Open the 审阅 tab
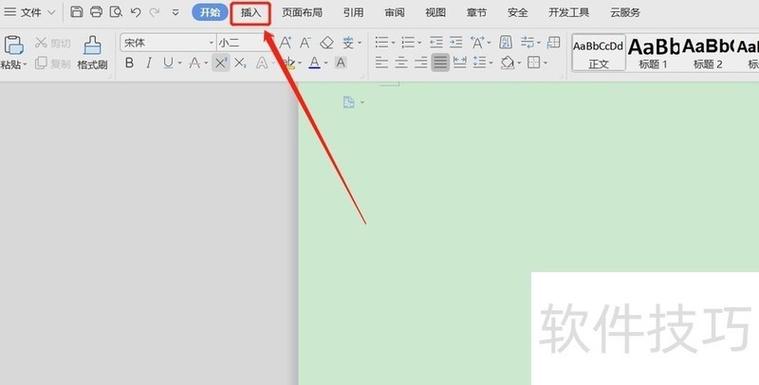This screenshot has width=759, height=385. [395, 13]
